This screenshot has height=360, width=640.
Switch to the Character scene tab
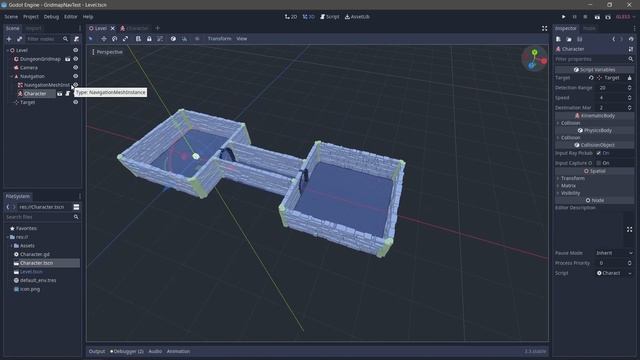(134, 28)
